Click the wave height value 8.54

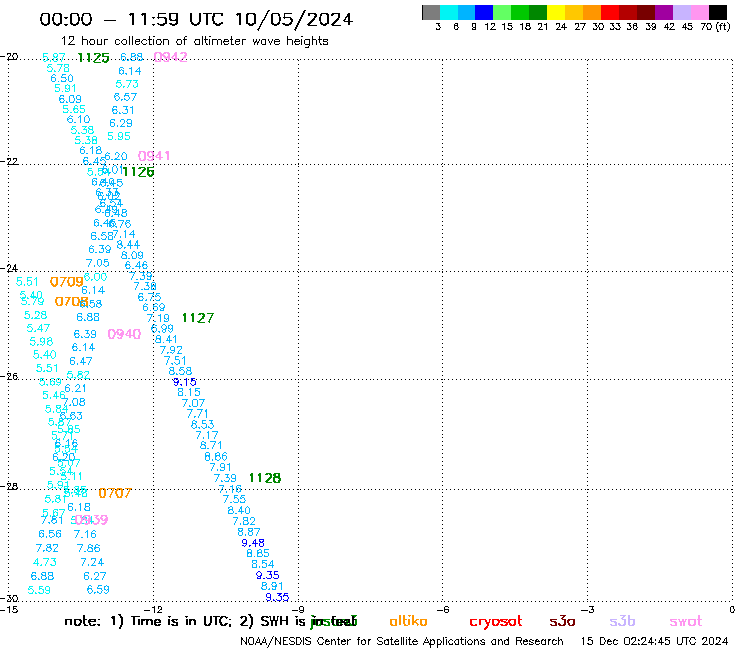click(262, 564)
